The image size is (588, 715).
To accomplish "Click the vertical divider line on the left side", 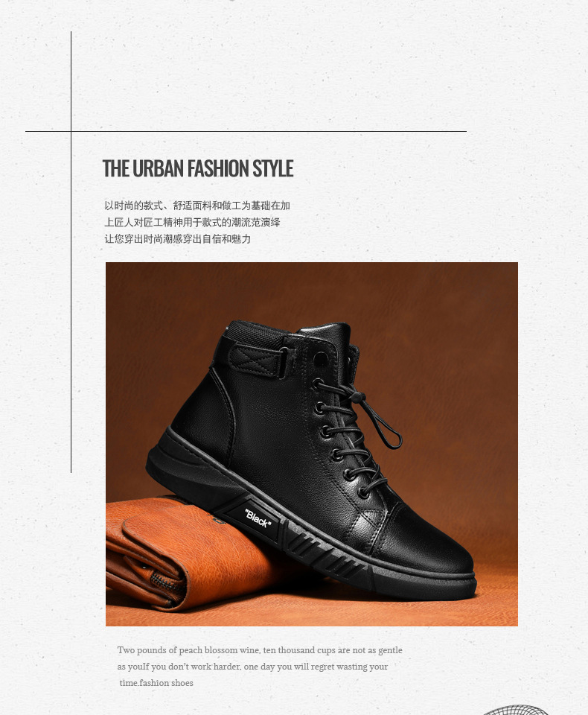I will coord(71,252).
